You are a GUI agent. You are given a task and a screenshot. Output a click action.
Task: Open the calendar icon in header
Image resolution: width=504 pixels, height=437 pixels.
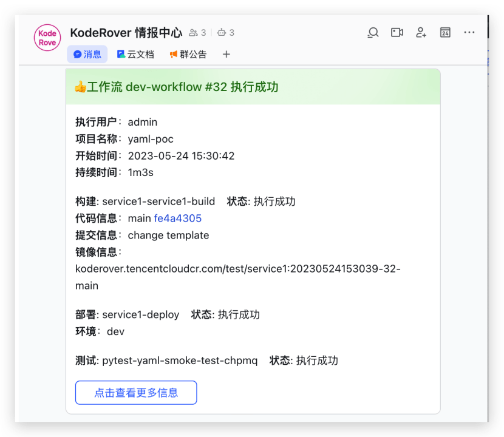pos(445,32)
